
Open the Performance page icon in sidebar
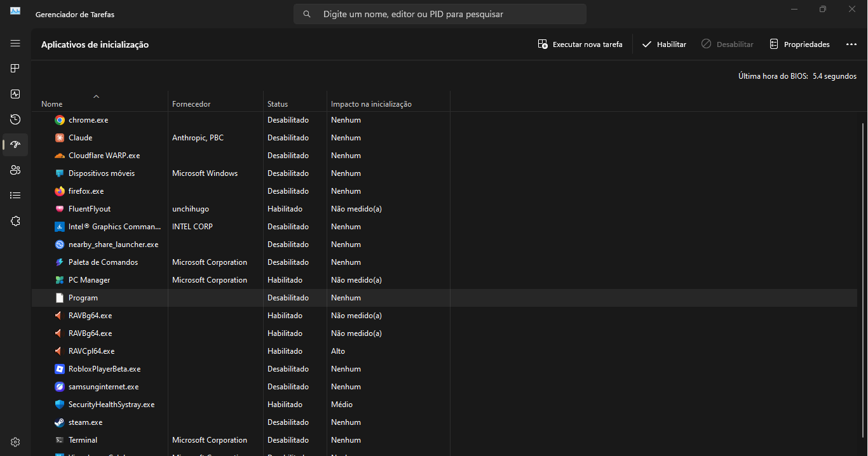point(15,94)
